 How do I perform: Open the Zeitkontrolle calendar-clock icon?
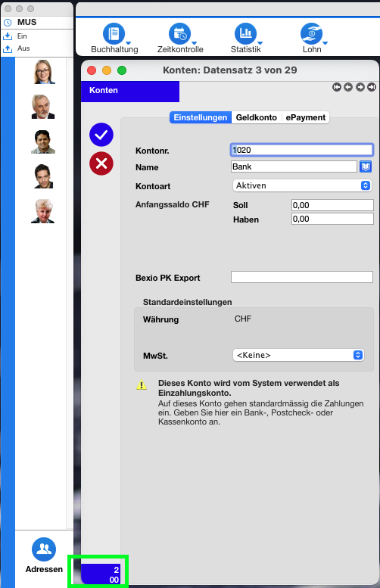[179, 34]
